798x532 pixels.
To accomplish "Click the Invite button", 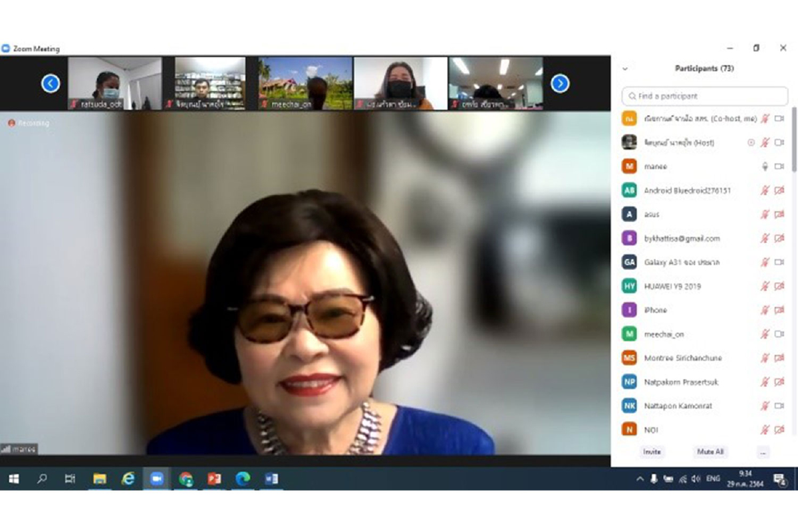I will [652, 452].
